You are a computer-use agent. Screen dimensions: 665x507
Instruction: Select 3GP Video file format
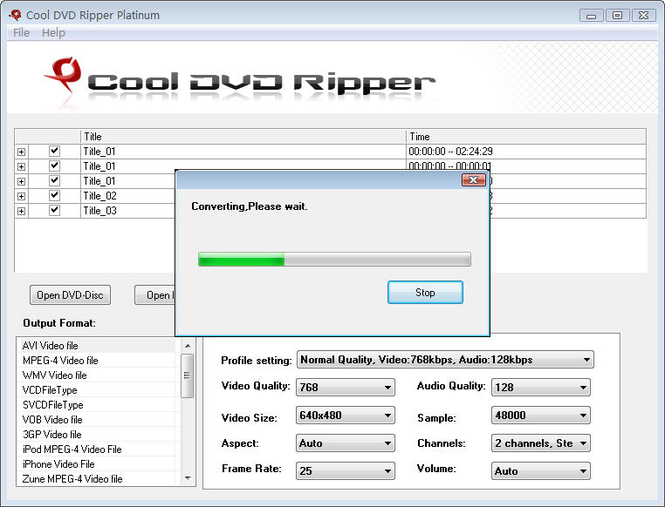coord(97,434)
